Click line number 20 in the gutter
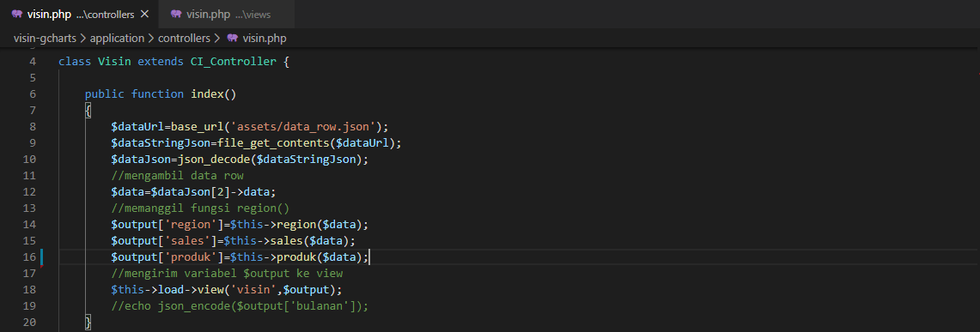Viewport: 980px width, 332px height. point(29,322)
